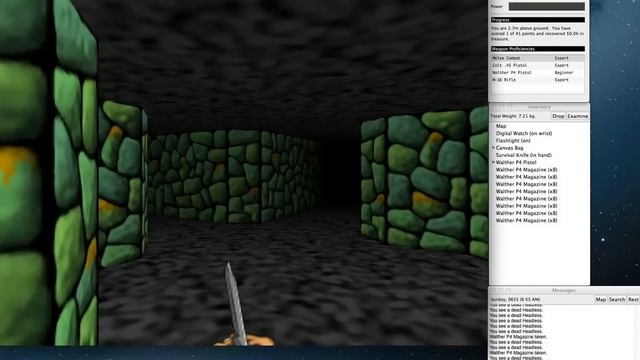Viewport: 640px width, 360px height.
Task: Click the Inventory window title bar
Action: pyautogui.click(x=539, y=107)
